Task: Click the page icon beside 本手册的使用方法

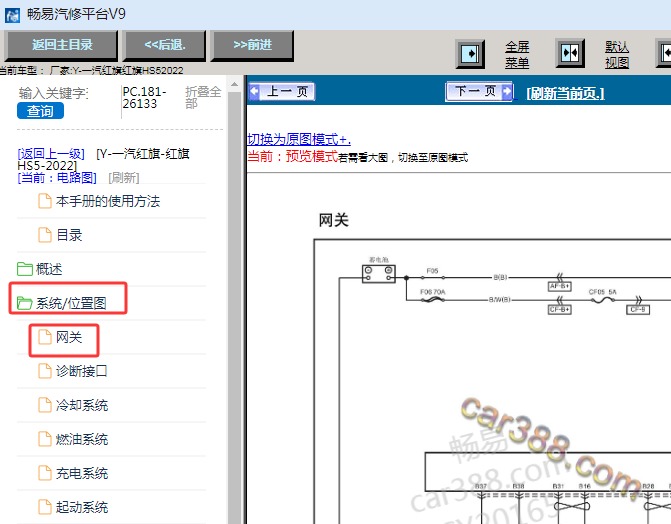Action: 45,201
